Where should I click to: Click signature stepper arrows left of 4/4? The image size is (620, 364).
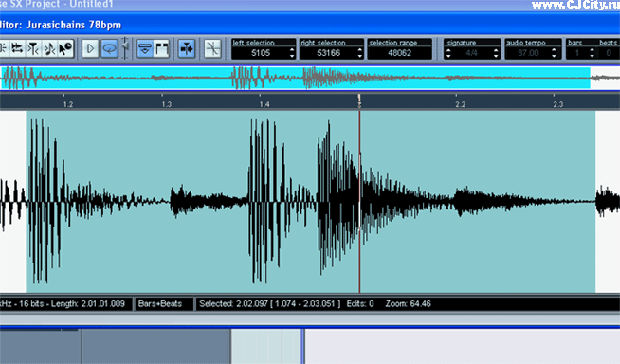[x=448, y=53]
